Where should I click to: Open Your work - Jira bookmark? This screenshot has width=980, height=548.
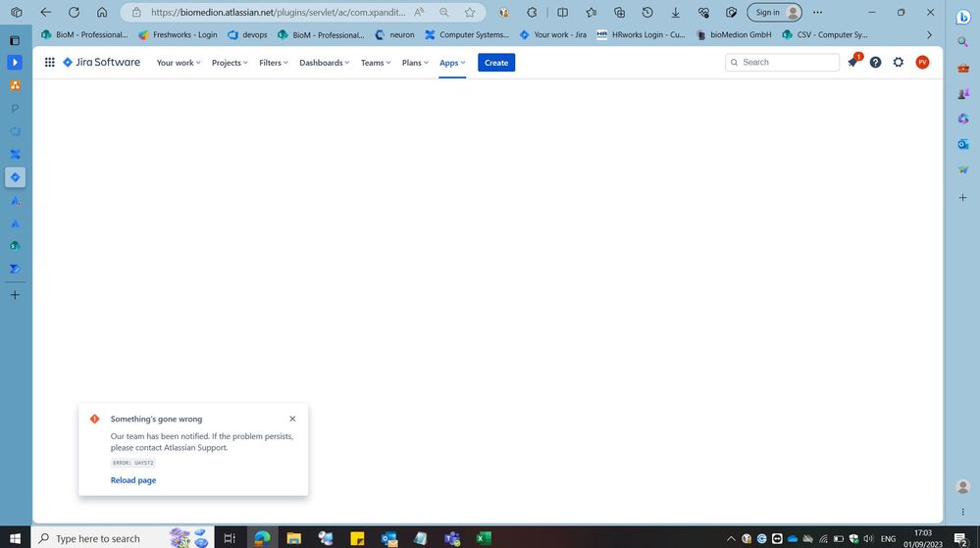(553, 35)
